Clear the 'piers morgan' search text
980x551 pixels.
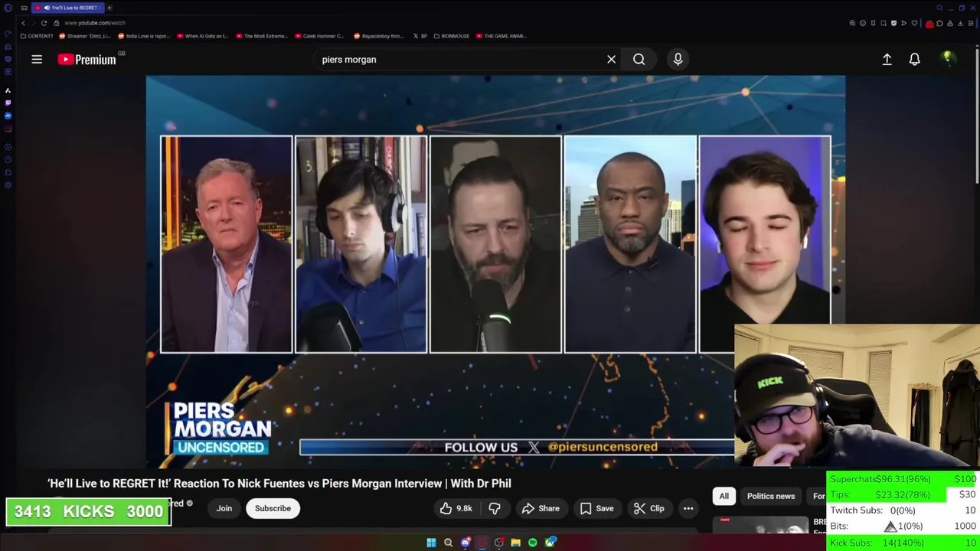(x=611, y=59)
